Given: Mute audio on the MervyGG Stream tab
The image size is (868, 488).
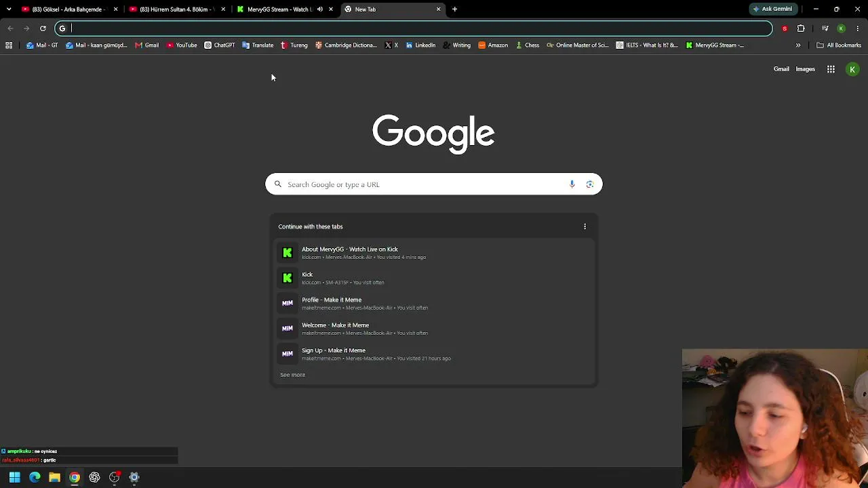Looking at the screenshot, I should 320,9.
